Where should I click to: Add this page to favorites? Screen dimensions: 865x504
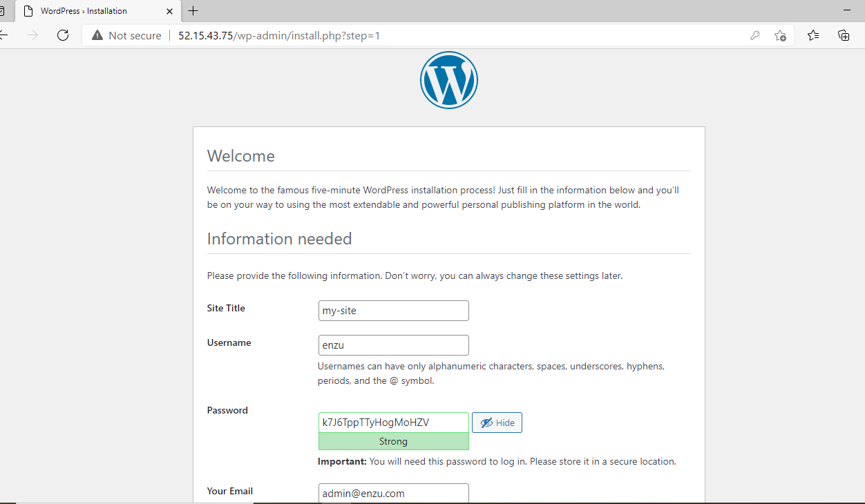point(780,35)
